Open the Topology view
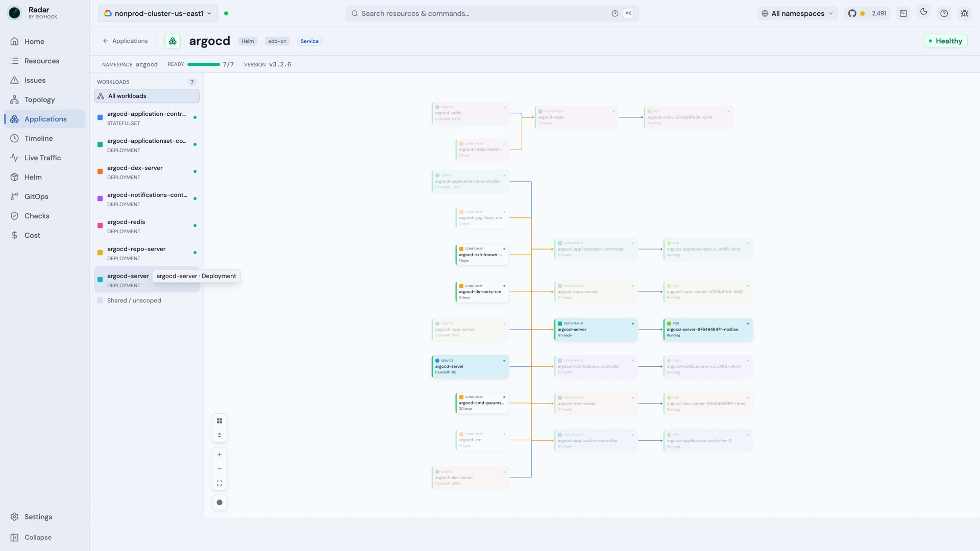 tap(45, 99)
